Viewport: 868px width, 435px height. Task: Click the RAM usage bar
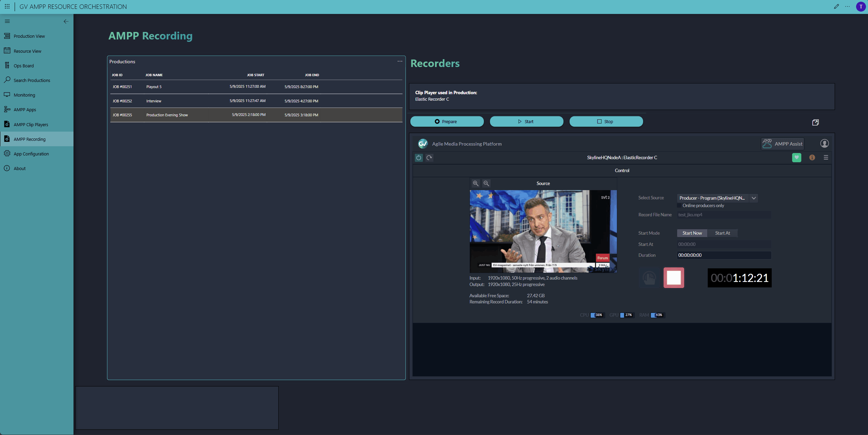(658, 315)
